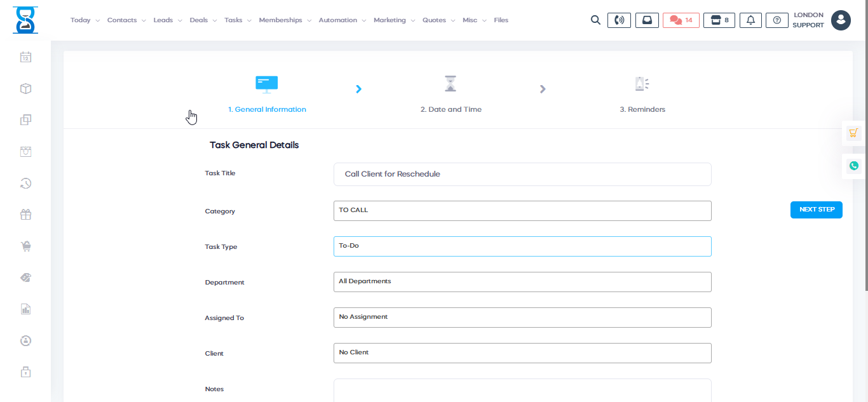The image size is (868, 402).
Task: Click the calendar icon in left sidebar
Action: point(25,57)
